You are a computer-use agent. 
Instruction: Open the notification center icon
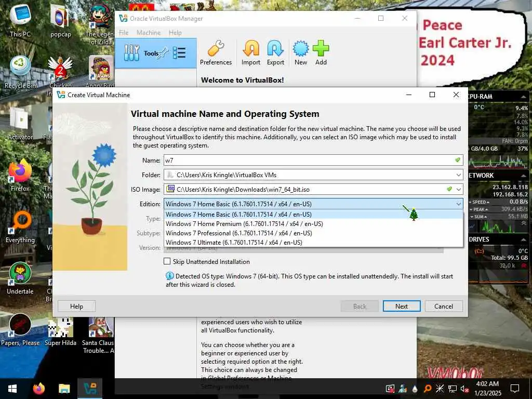pyautogui.click(x=515, y=389)
